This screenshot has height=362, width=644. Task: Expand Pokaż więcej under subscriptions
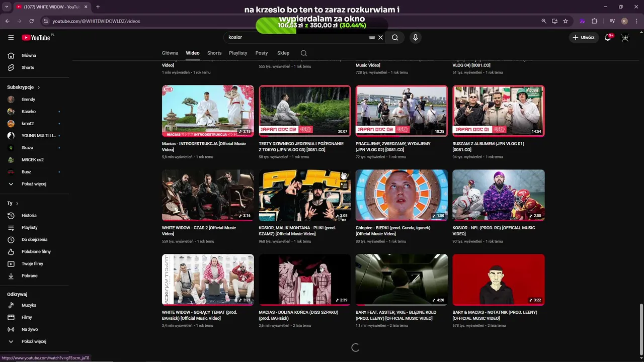pos(35,184)
